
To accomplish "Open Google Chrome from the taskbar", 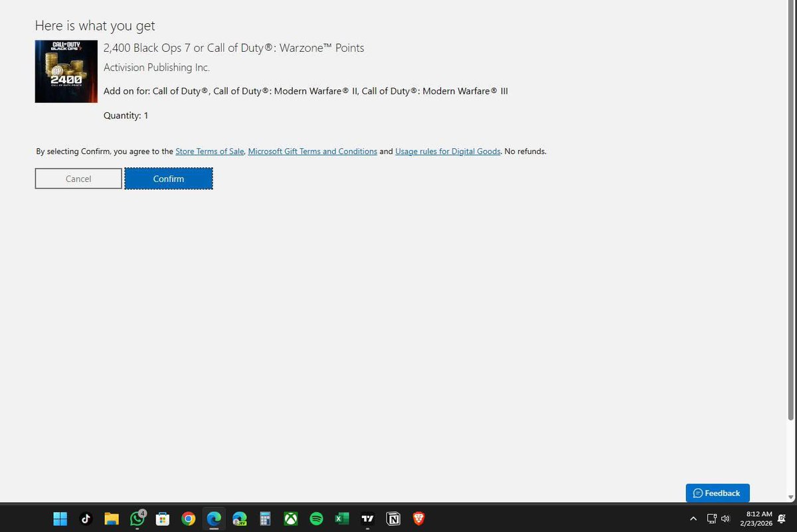I will coord(189,519).
